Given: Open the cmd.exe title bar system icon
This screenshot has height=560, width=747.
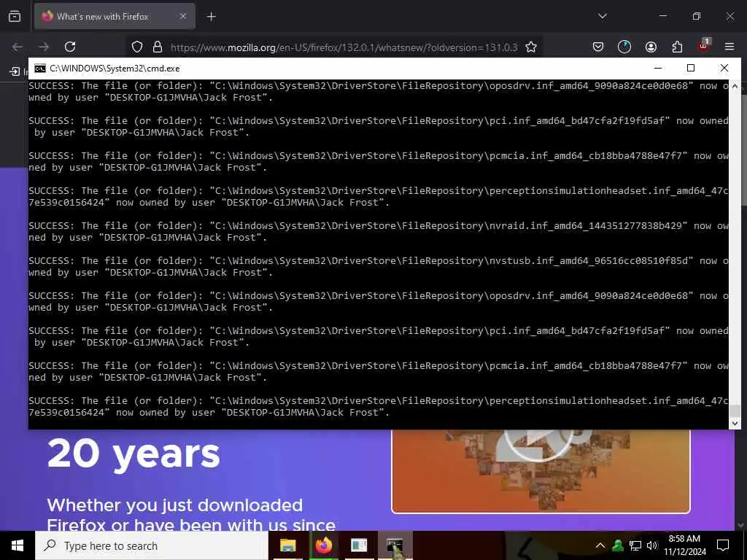Looking at the screenshot, I should [x=40, y=68].
